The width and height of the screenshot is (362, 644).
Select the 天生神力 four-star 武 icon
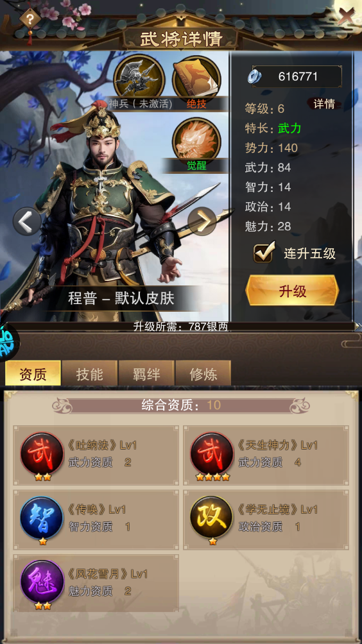(x=212, y=453)
